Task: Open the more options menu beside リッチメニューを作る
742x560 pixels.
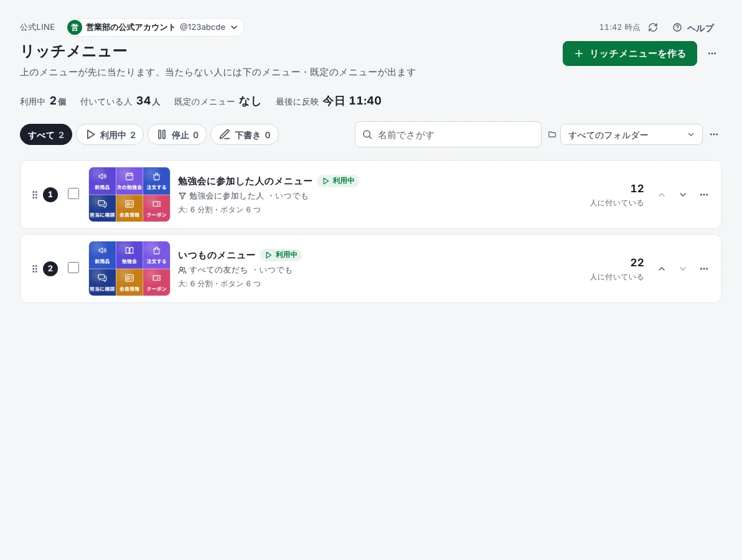Action: [711, 54]
